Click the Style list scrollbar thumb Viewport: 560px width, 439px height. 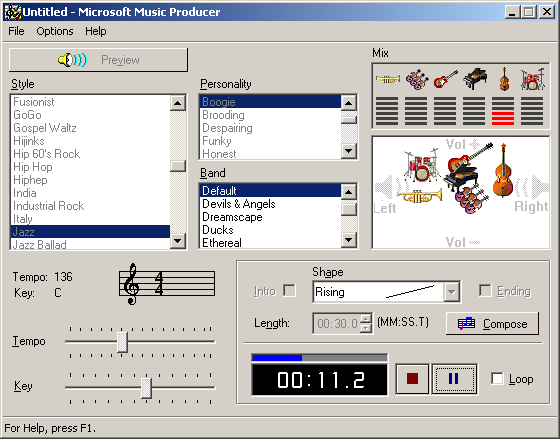tap(178, 166)
